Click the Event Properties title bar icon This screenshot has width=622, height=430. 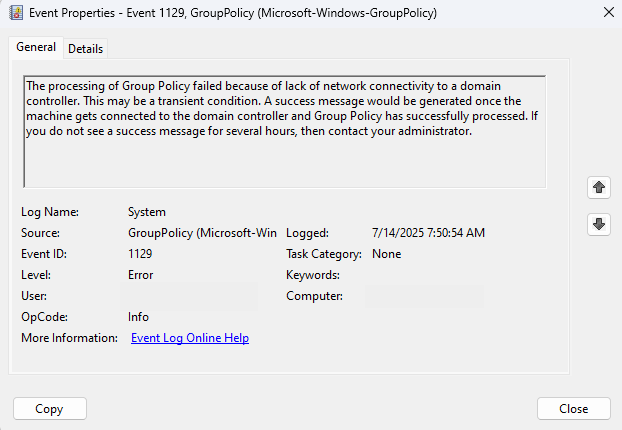coord(16,13)
